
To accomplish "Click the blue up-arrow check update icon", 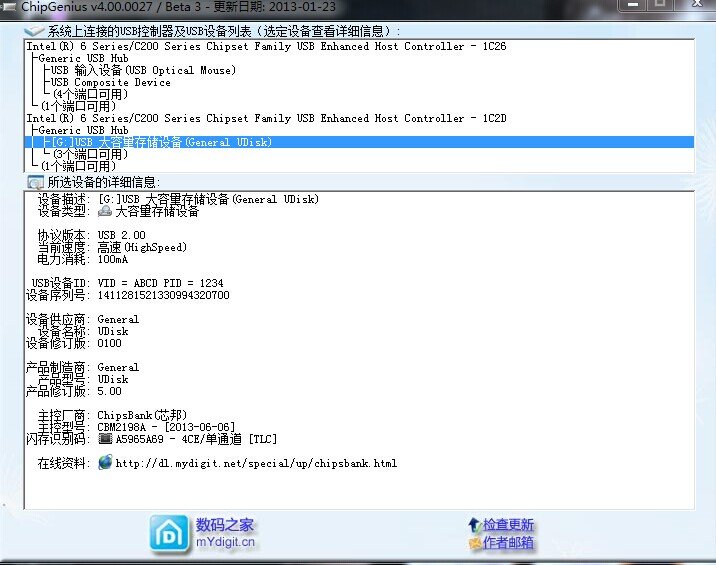I will (x=474, y=524).
